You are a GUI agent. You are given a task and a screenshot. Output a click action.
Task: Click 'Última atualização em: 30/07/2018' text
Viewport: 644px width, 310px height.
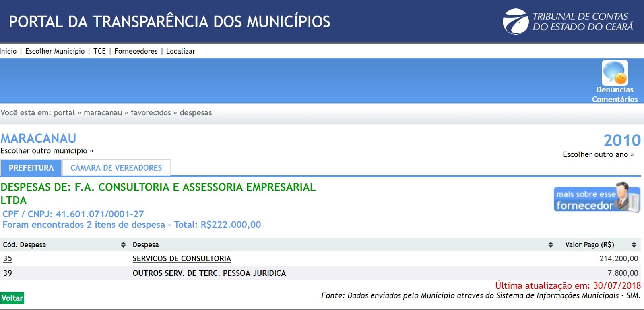tap(568, 285)
